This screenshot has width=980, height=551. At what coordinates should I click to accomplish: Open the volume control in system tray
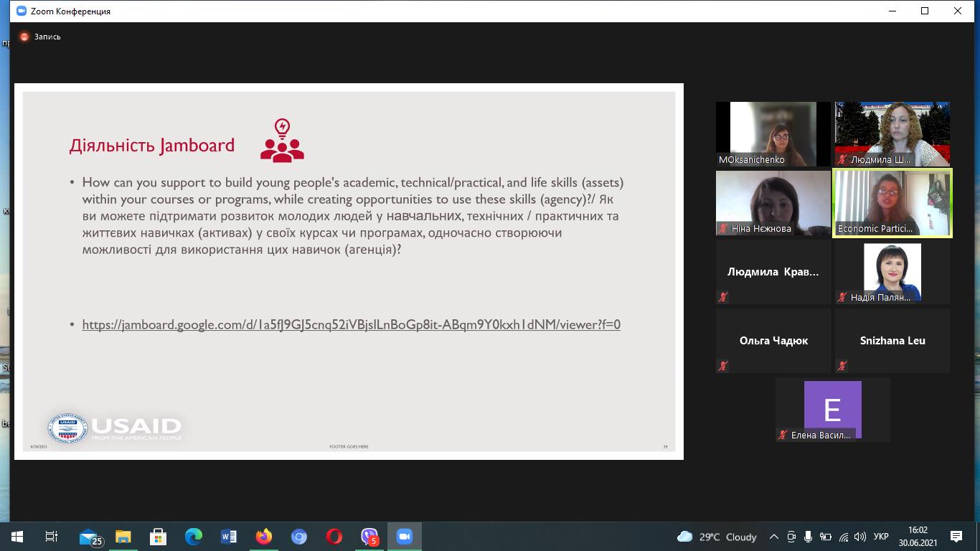point(860,537)
